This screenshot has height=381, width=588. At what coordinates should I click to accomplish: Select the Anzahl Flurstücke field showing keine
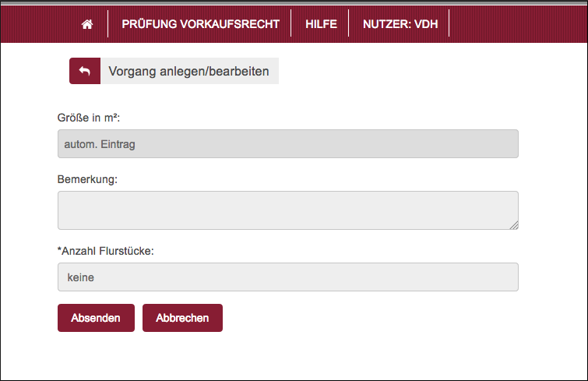pos(287,277)
